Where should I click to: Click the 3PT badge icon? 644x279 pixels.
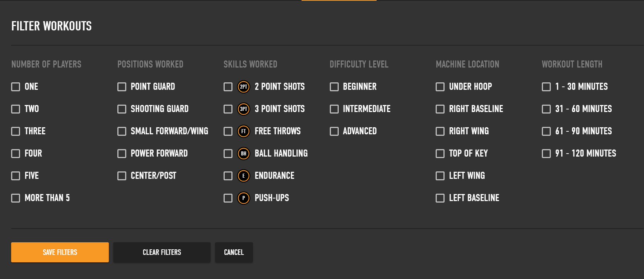pyautogui.click(x=244, y=109)
